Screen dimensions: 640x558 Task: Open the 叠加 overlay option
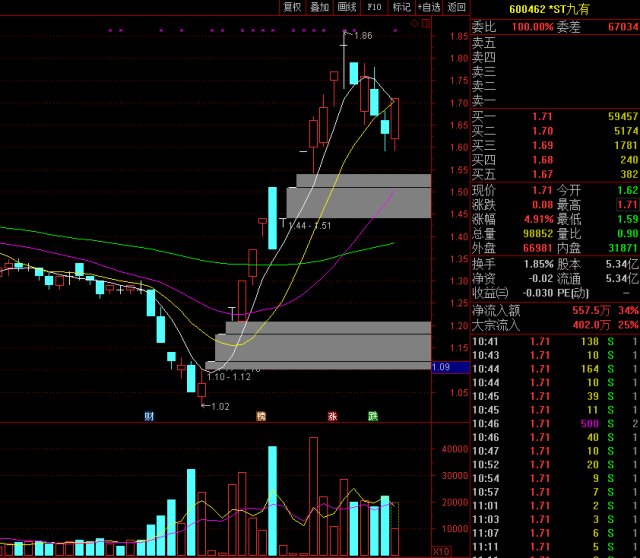[319, 7]
